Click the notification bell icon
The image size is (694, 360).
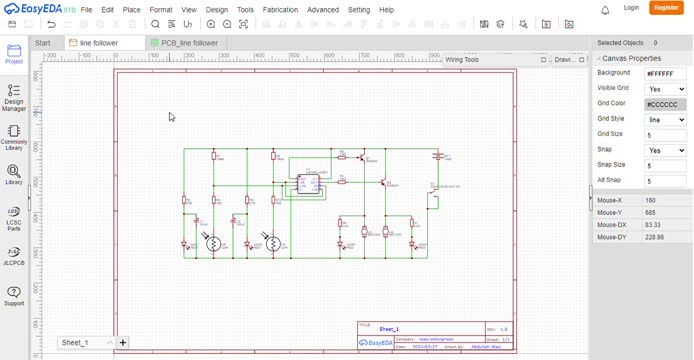(605, 10)
